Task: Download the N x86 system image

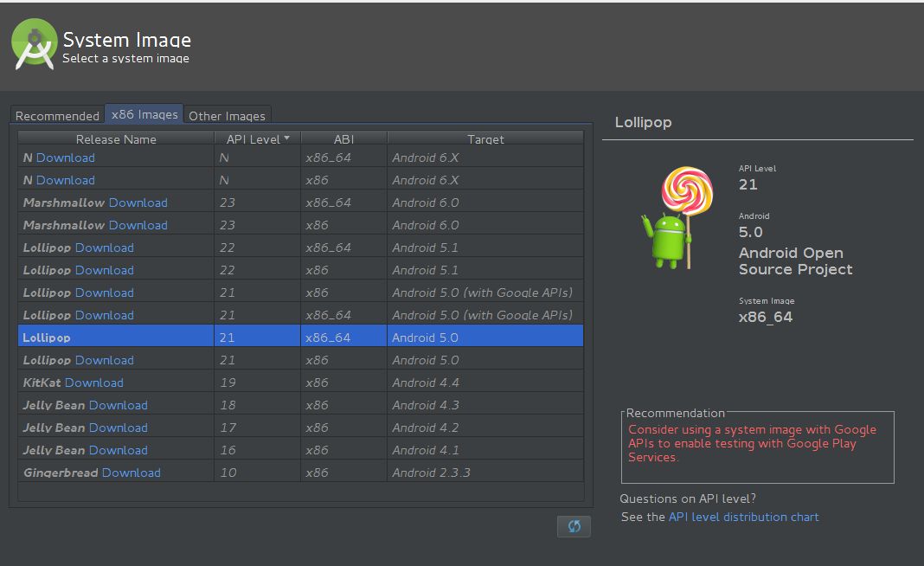Action: 66,180
